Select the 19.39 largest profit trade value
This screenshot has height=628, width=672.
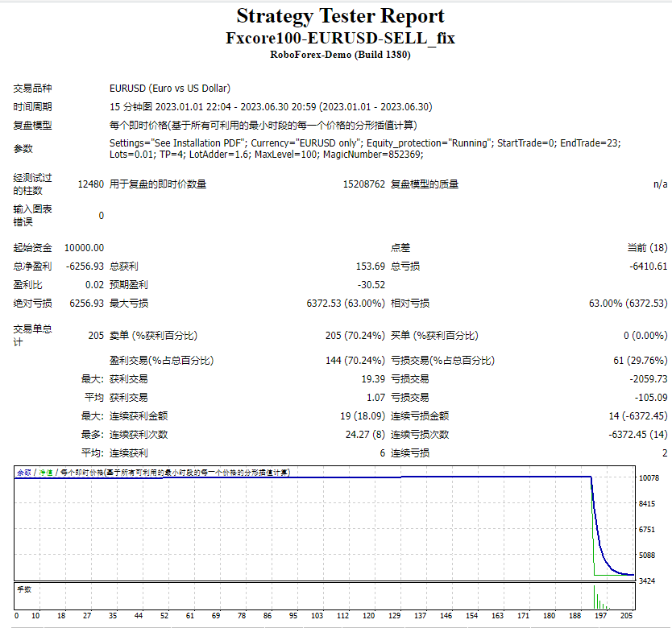(x=373, y=379)
